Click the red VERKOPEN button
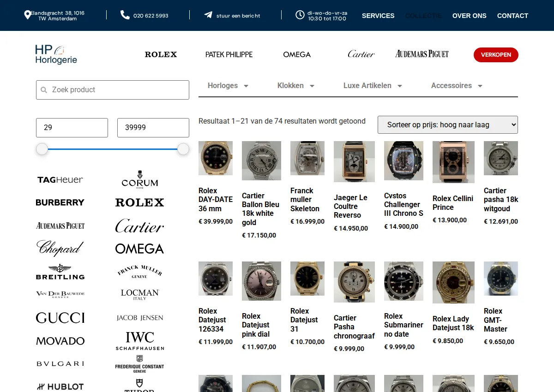This screenshot has height=392, width=554. click(496, 54)
